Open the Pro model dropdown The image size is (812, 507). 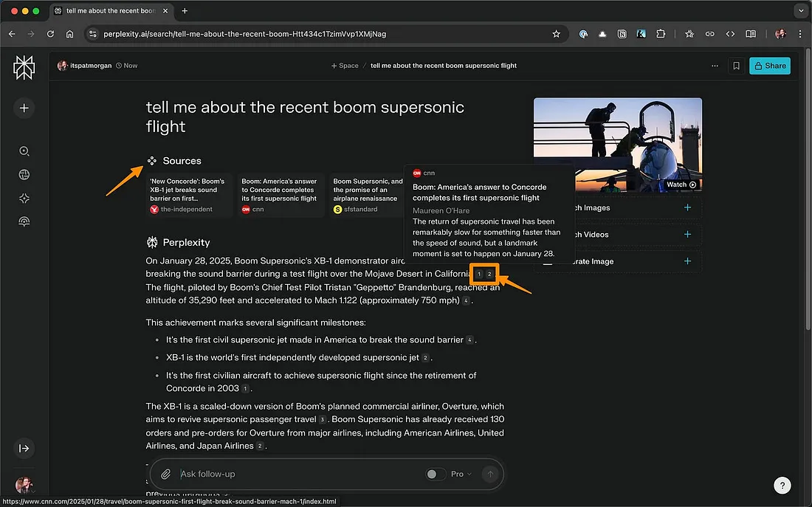(461, 474)
